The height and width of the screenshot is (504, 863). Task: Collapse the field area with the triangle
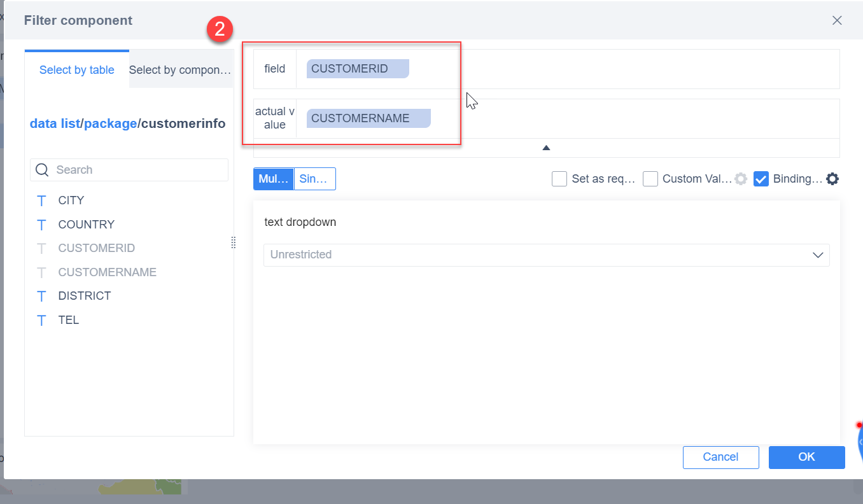[546, 148]
